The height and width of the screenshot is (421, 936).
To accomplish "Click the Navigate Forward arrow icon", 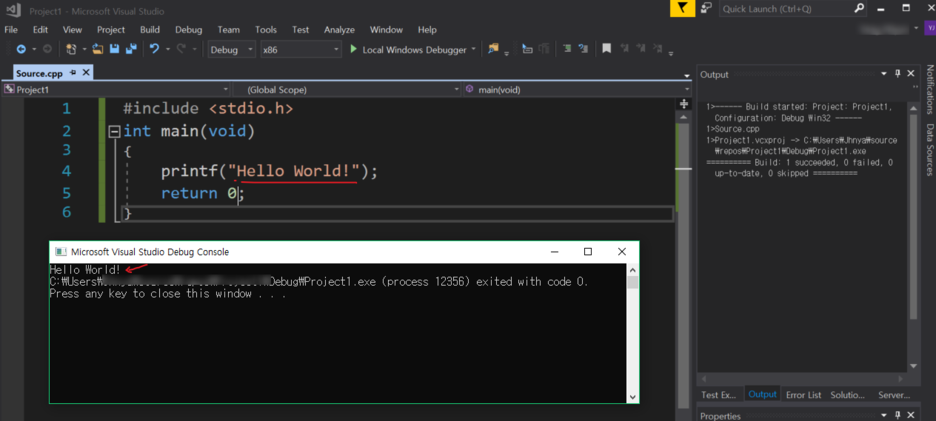I will (47, 50).
